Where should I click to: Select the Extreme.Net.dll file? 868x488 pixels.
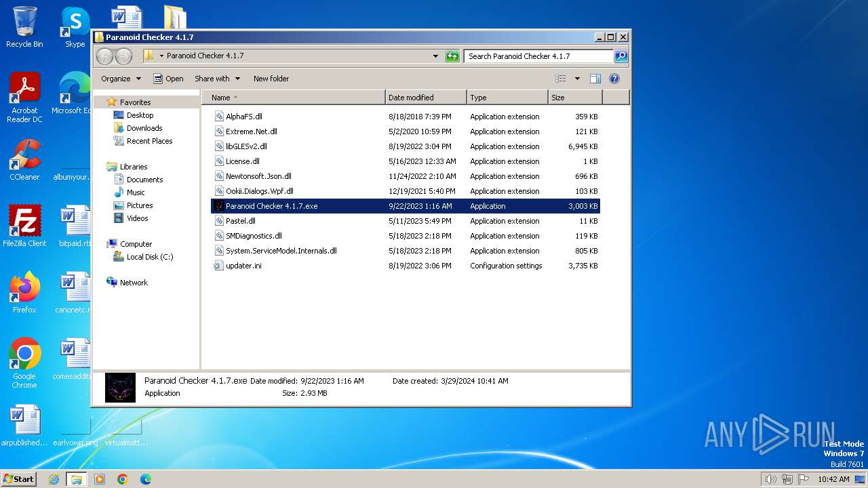[252, 131]
